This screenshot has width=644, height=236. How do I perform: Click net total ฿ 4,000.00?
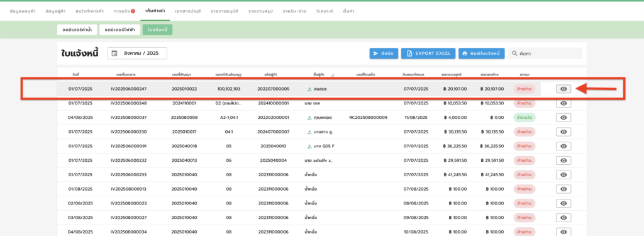click(455, 118)
